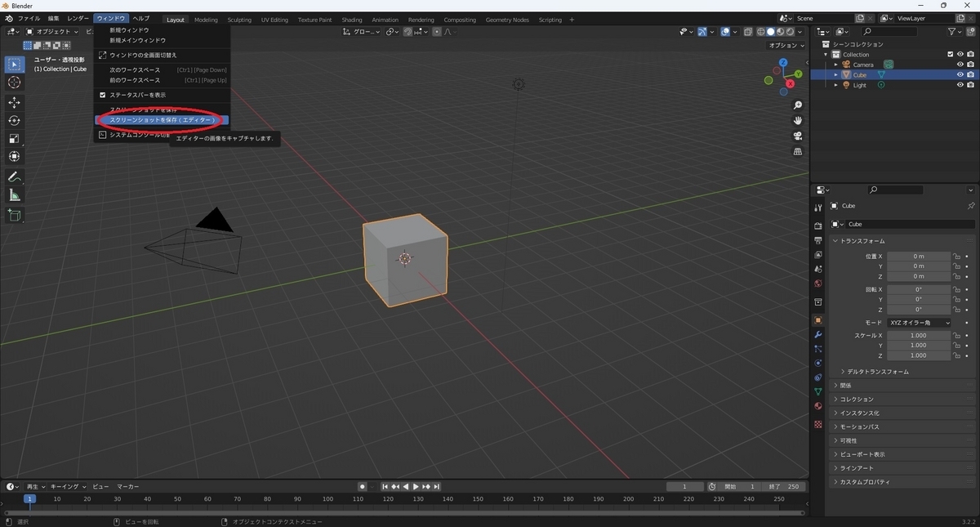
Task: Open the Modifiers wrench tab
Action: [818, 335]
